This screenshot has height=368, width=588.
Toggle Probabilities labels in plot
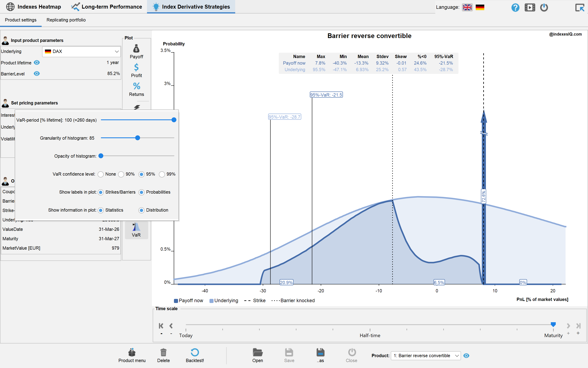click(x=141, y=193)
